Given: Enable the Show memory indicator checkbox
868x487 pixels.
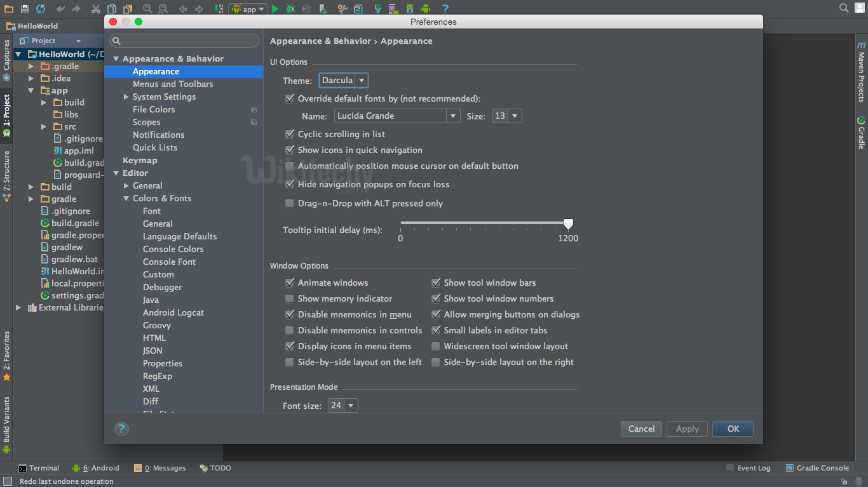Looking at the screenshot, I should 290,298.
